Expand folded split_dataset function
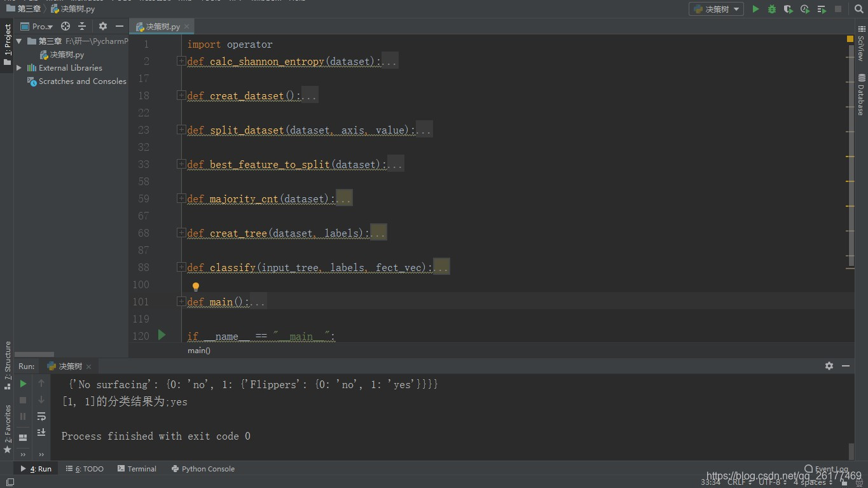The image size is (868, 488). pos(181,130)
